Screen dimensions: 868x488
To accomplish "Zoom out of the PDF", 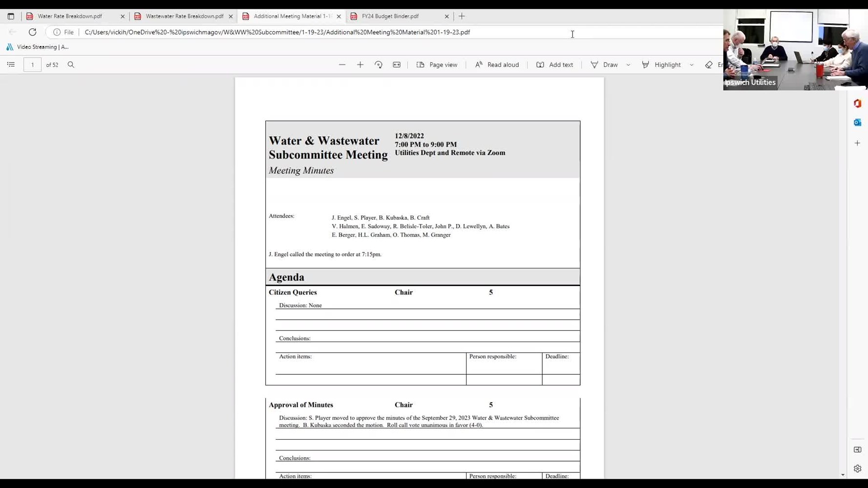I will [x=342, y=64].
